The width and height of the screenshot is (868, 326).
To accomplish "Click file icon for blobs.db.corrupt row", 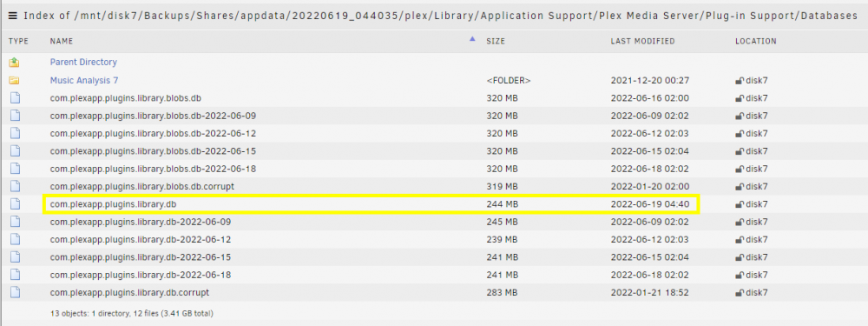I will point(15,186).
